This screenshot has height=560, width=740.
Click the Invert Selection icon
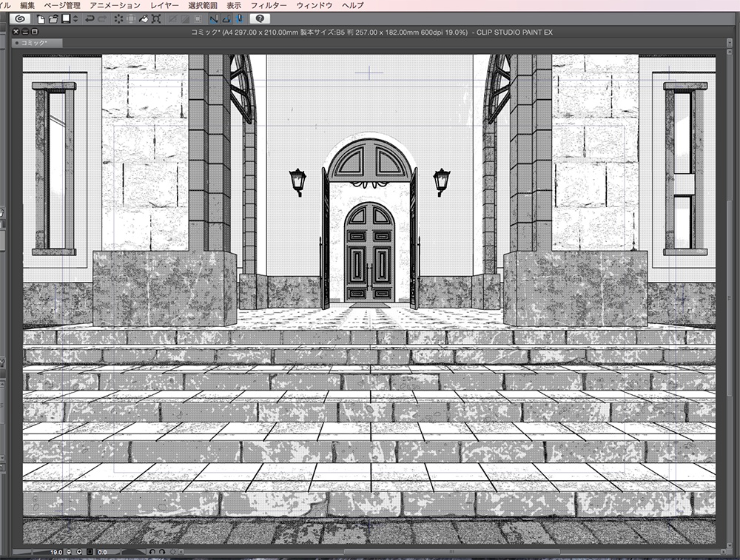click(x=185, y=19)
